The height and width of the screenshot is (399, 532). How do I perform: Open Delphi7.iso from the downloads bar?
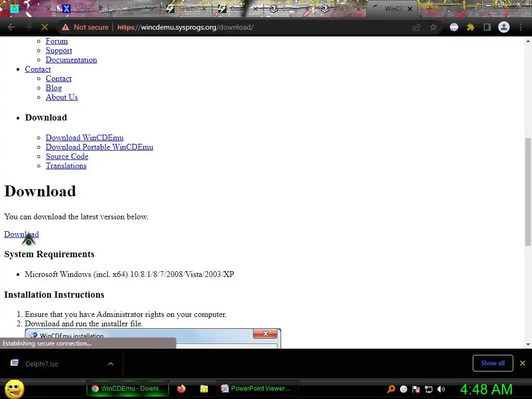tap(42, 364)
